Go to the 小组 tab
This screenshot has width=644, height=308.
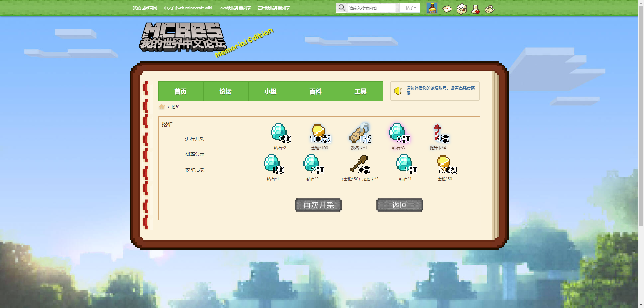[x=271, y=91]
